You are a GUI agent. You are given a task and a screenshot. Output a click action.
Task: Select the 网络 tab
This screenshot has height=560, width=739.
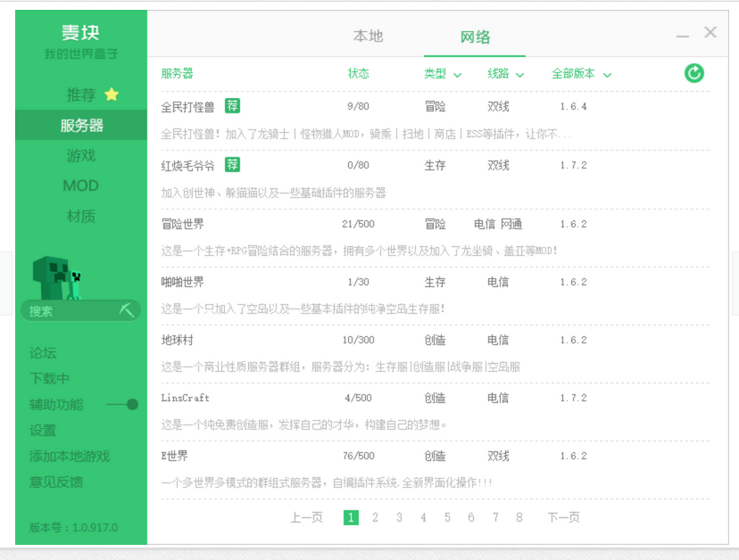(x=474, y=36)
